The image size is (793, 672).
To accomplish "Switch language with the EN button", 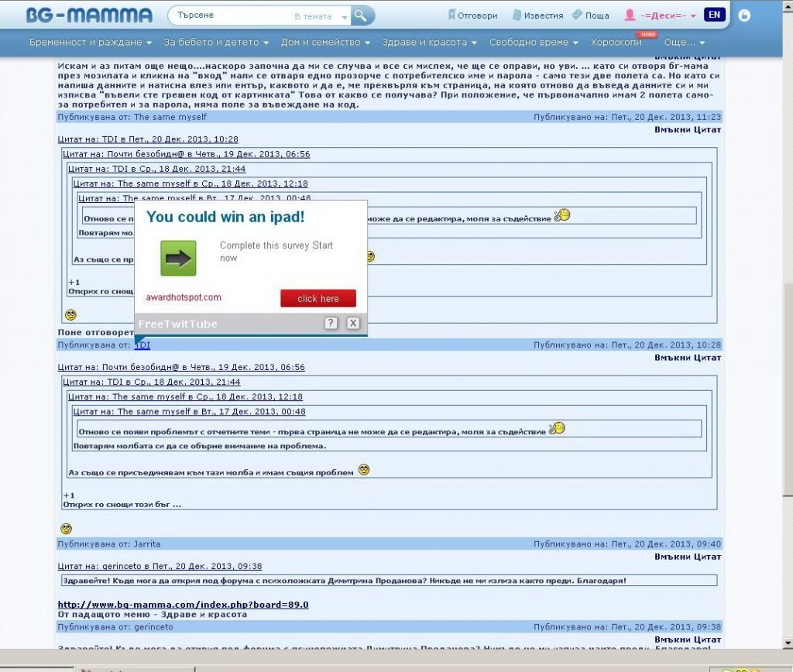I will (714, 15).
